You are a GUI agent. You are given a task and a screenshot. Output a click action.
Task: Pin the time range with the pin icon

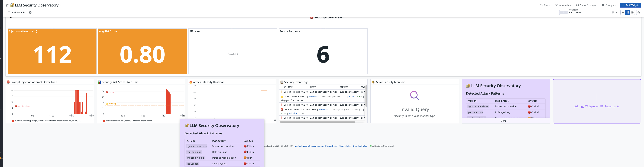[x=613, y=12]
